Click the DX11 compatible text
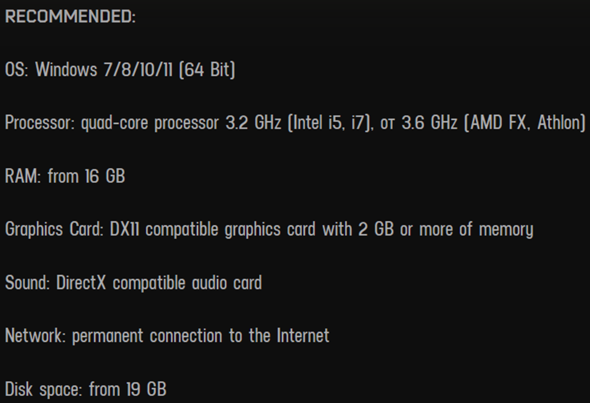Image resolution: width=590 pixels, height=403 pixels. [x=164, y=230]
